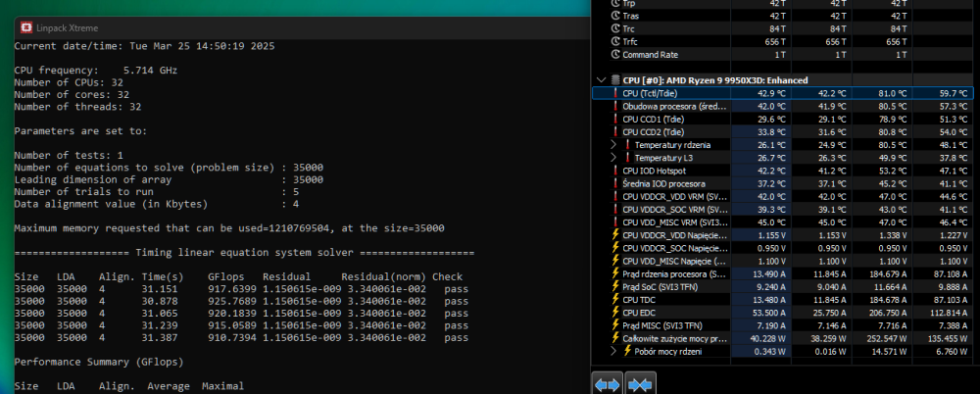Click the expand columns arrows button
Viewport: 980px width, 394px height.
tap(608, 384)
